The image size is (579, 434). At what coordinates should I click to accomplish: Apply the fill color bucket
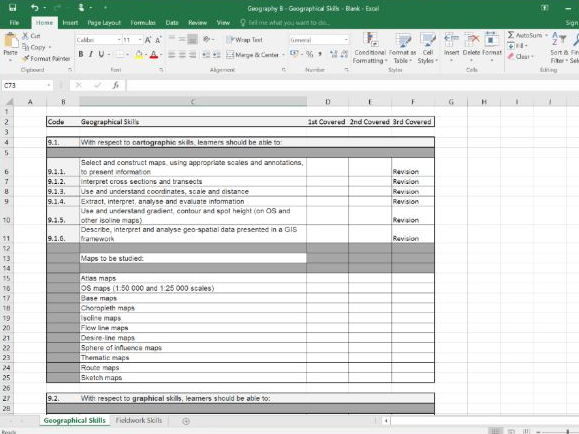[138, 55]
